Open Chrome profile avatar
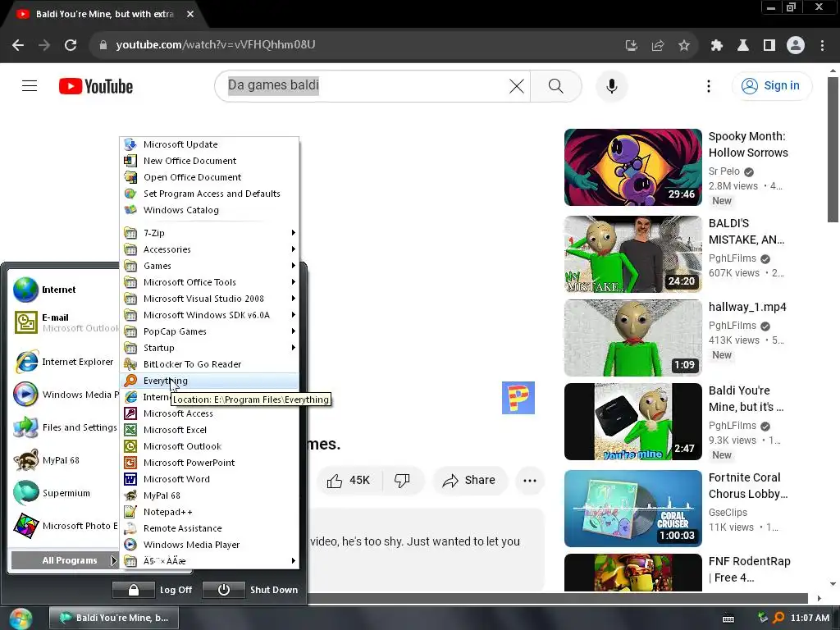The height and width of the screenshot is (630, 840). coord(796,45)
